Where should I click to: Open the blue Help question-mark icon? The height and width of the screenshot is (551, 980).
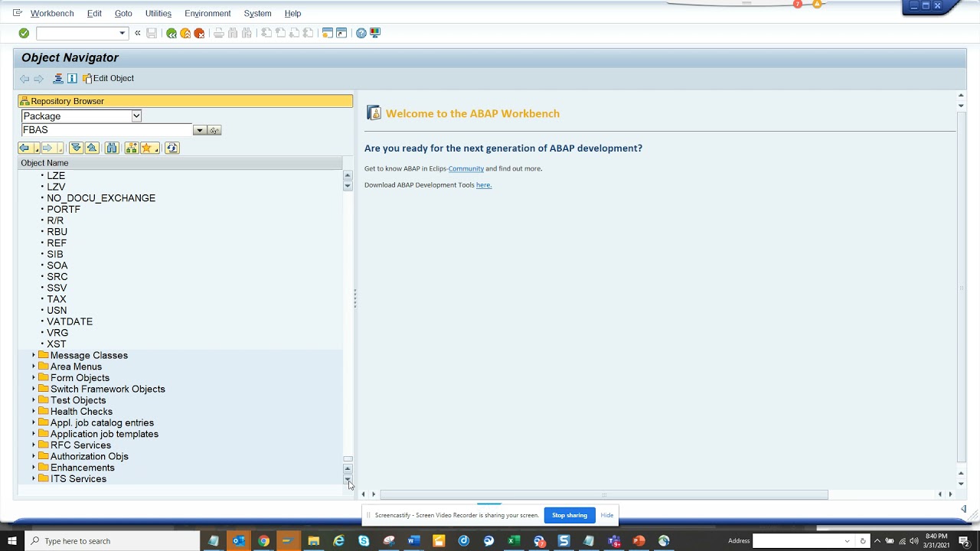pos(361,33)
